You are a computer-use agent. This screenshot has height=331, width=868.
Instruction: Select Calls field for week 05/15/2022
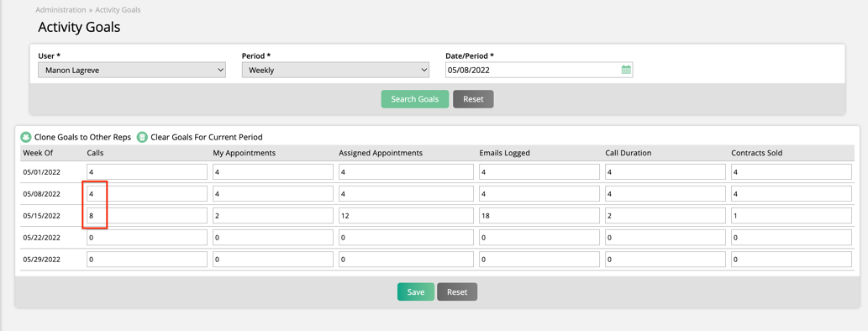click(x=147, y=215)
